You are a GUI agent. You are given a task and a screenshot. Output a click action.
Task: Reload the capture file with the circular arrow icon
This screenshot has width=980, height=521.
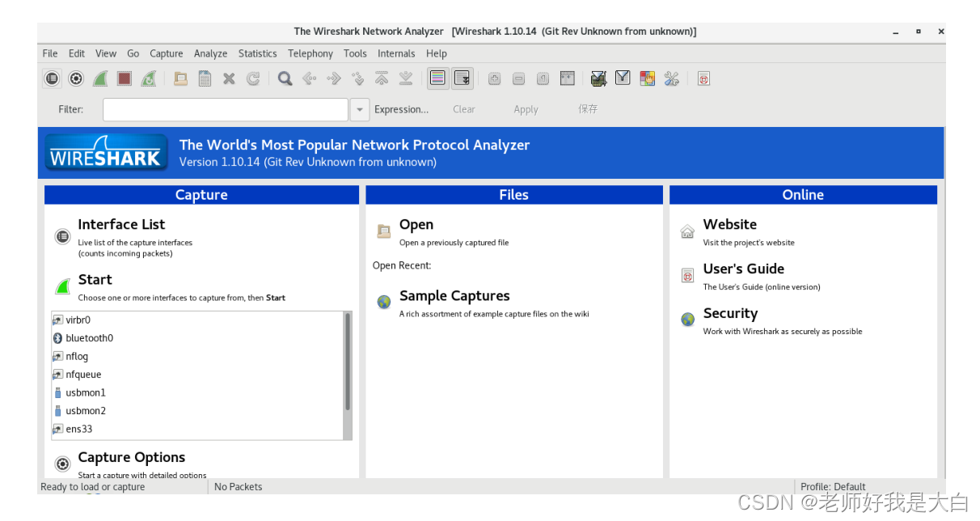point(253,78)
